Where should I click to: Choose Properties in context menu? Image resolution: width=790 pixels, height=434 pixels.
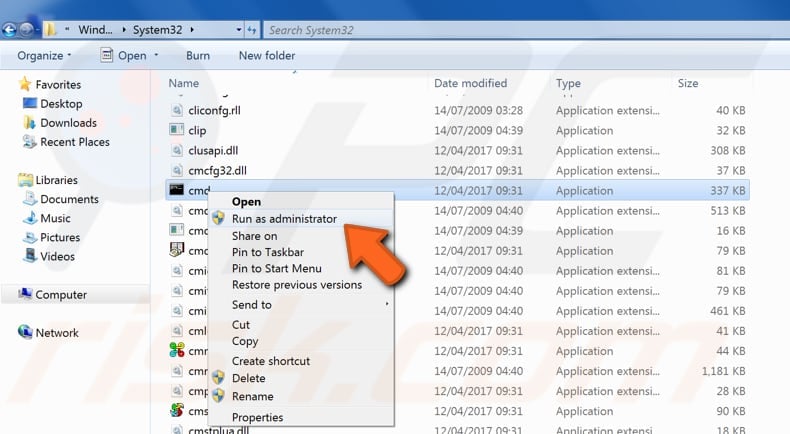(257, 417)
